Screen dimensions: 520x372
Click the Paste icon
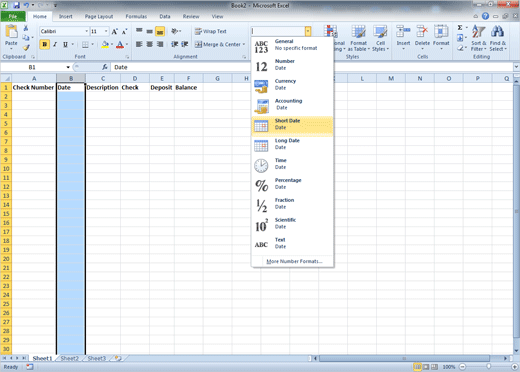[11, 32]
